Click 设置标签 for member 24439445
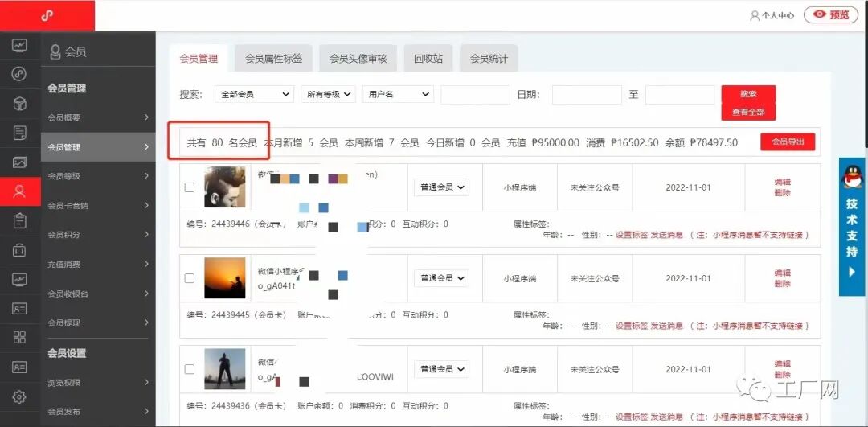This screenshot has width=868, height=427. click(632, 326)
